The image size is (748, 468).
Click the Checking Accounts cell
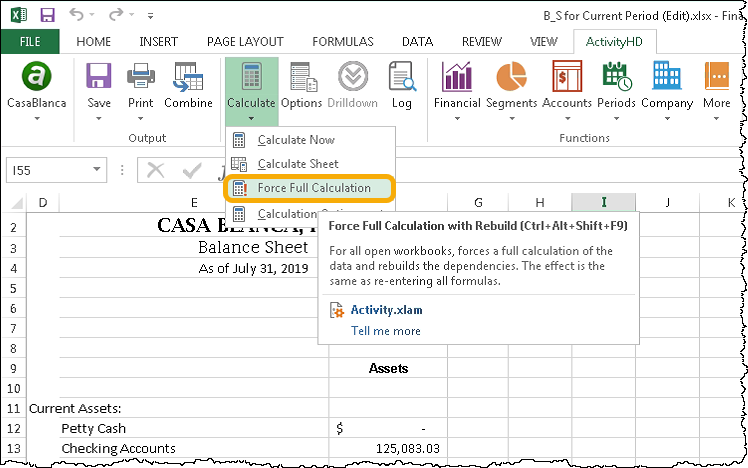(x=194, y=448)
